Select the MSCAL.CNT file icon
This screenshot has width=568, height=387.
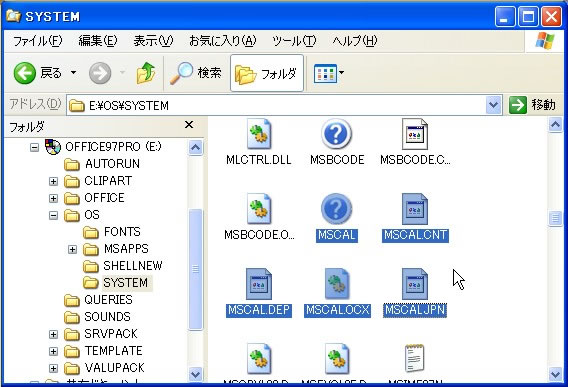tap(415, 209)
